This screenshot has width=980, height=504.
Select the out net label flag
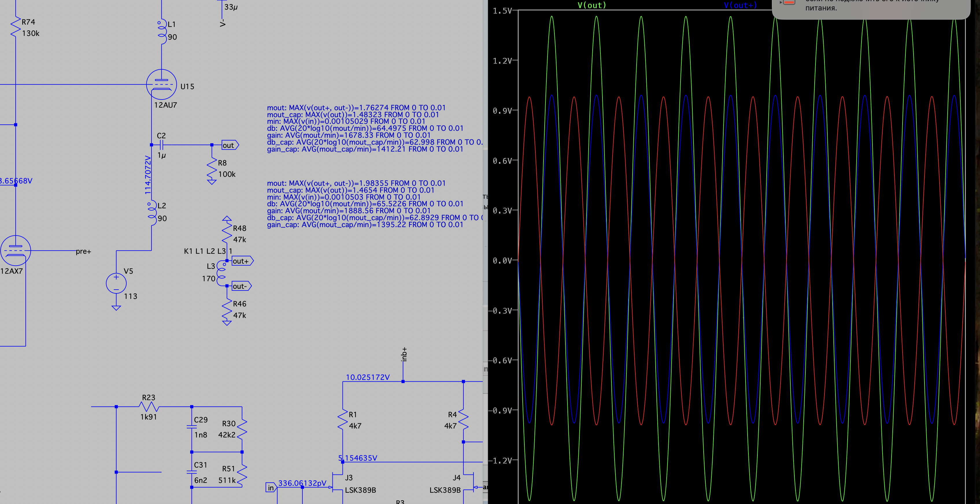(x=230, y=145)
